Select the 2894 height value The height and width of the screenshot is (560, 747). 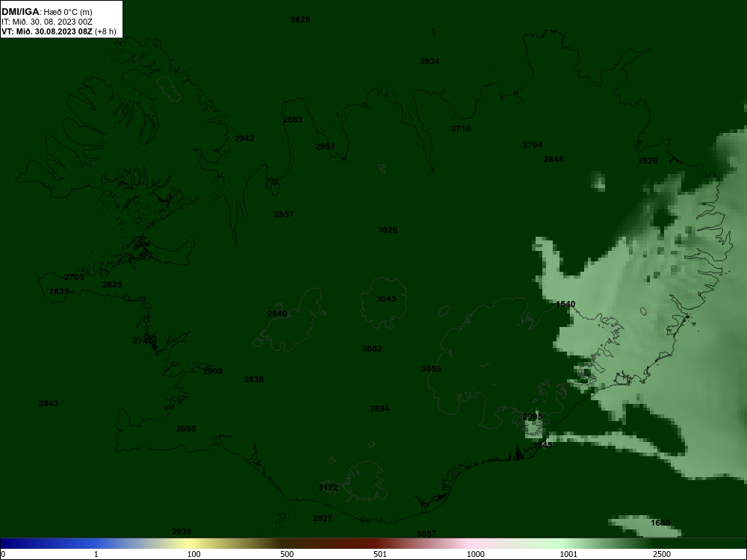point(379,408)
